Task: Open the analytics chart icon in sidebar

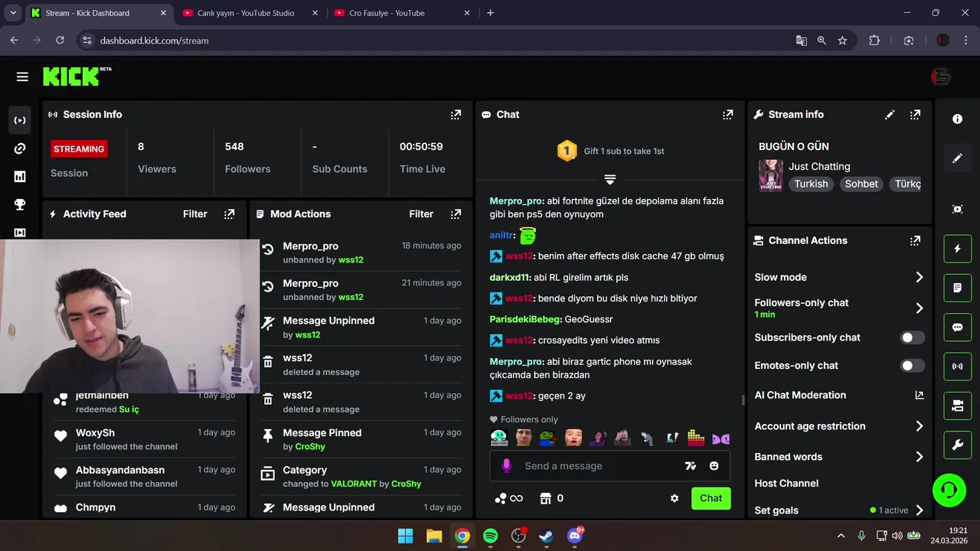Action: coord(20,177)
